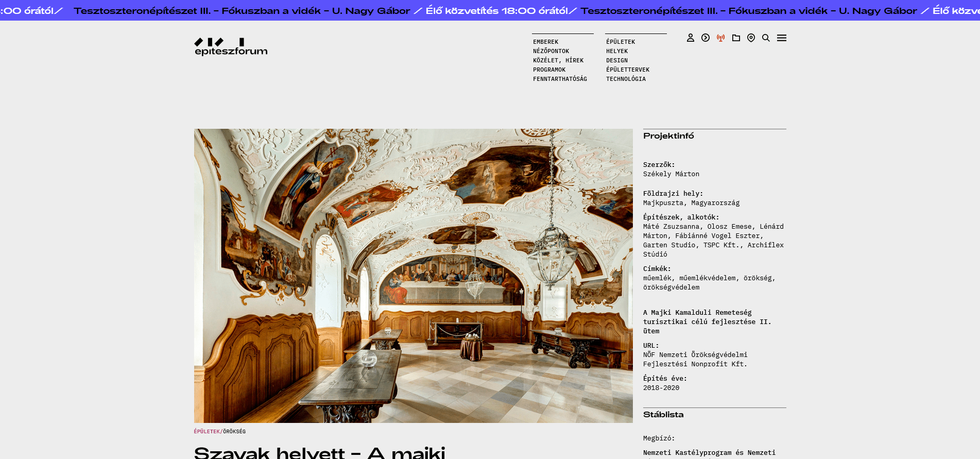Click the folder icon in header
980x459 pixels.
tap(736, 38)
